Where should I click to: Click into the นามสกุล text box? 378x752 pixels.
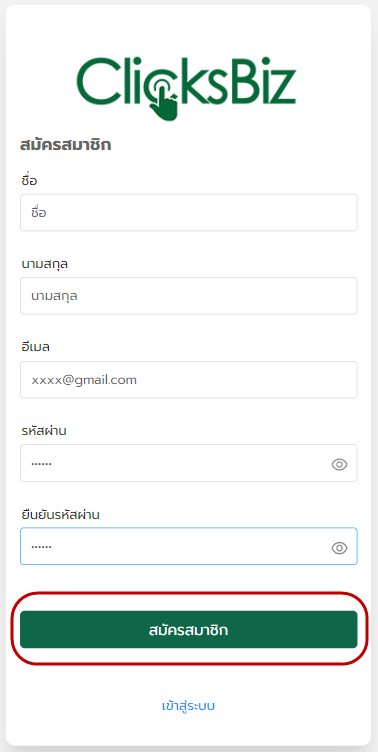pyautogui.click(x=189, y=296)
